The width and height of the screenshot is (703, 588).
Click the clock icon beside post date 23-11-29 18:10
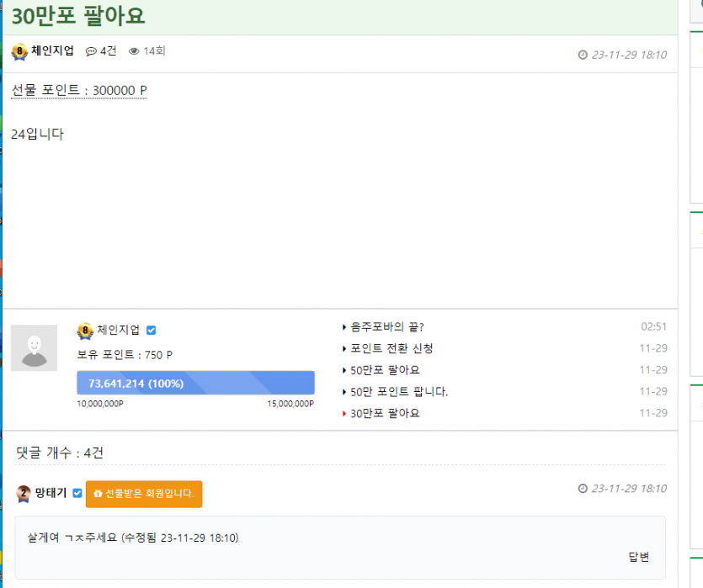583,55
